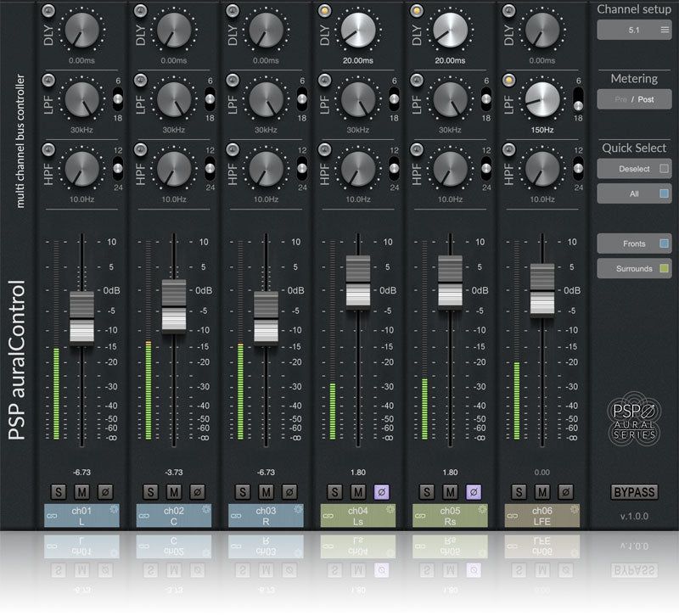The image size is (679, 616).
Task: Mute channel ch04 Ls
Action: point(358,492)
